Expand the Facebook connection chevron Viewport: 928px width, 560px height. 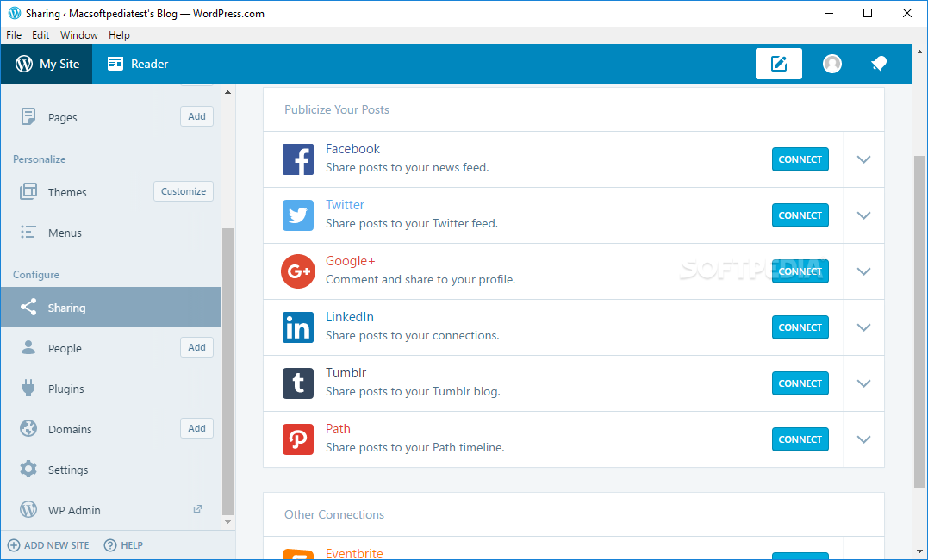coord(863,159)
